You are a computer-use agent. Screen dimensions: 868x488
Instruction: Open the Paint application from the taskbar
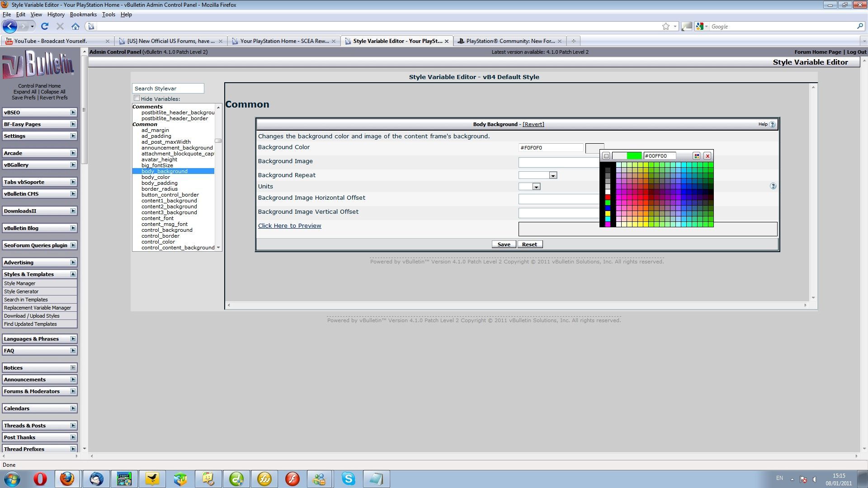[x=124, y=479]
